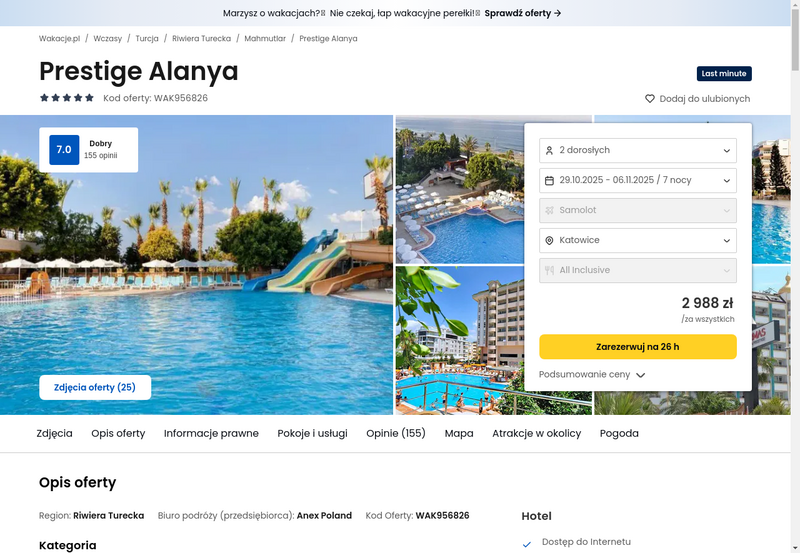Follow the Riwiera Turecka breadcrumb link
This screenshot has height=553, width=800.
(x=202, y=38)
